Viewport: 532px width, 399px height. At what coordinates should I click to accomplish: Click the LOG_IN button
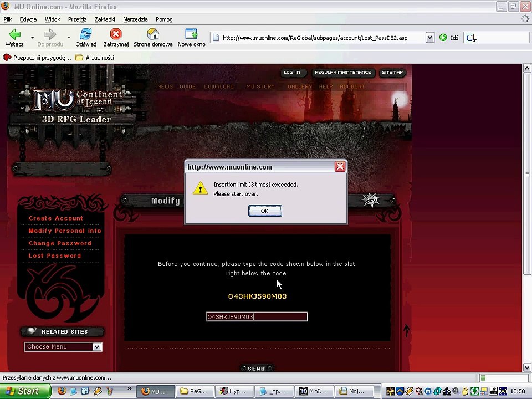click(x=294, y=73)
